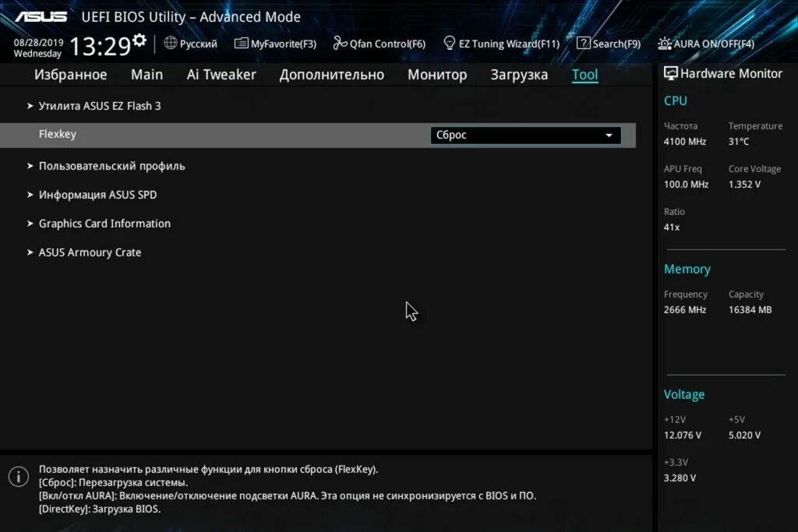Click the AURA light icon
The height and width of the screenshot is (532, 798).
(664, 44)
